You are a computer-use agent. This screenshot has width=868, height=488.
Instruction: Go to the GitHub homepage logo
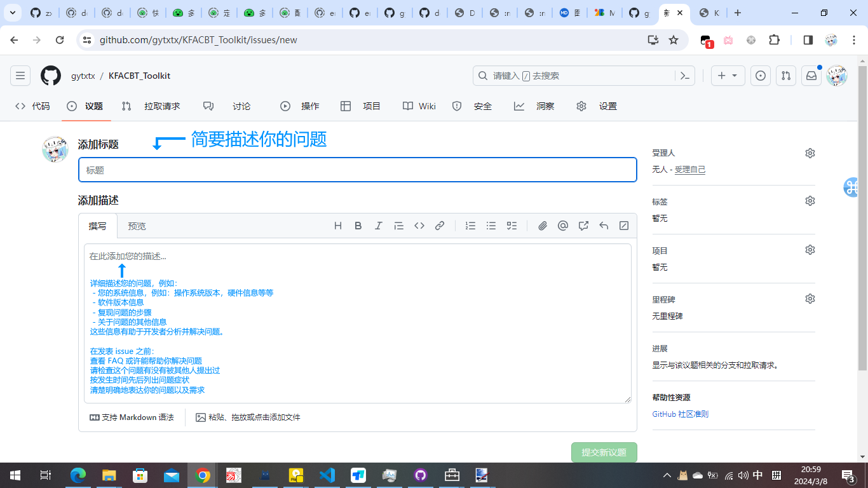(x=51, y=76)
